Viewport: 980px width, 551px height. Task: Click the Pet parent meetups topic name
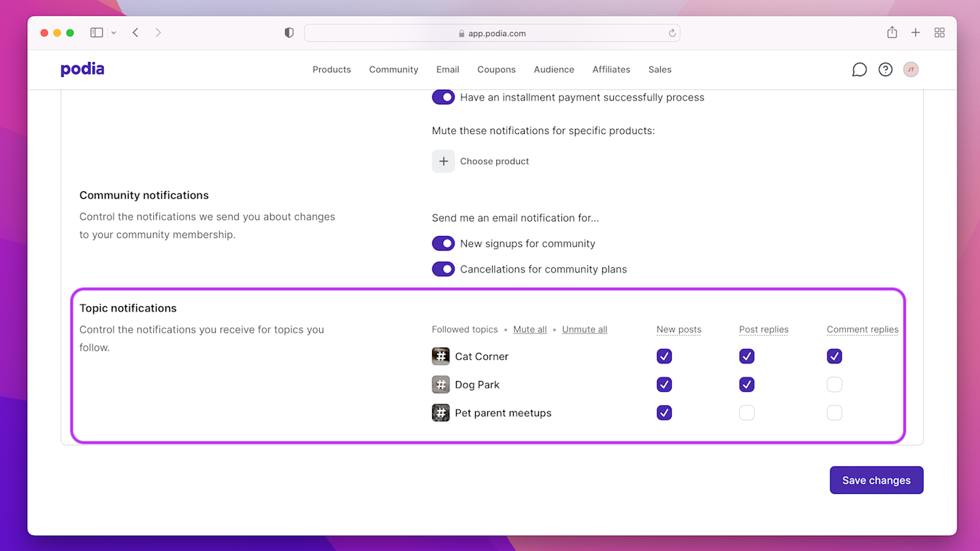coord(503,413)
